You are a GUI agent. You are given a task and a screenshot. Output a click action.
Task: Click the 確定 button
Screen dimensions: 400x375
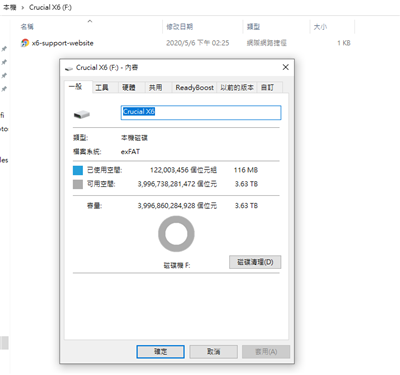tap(160, 352)
